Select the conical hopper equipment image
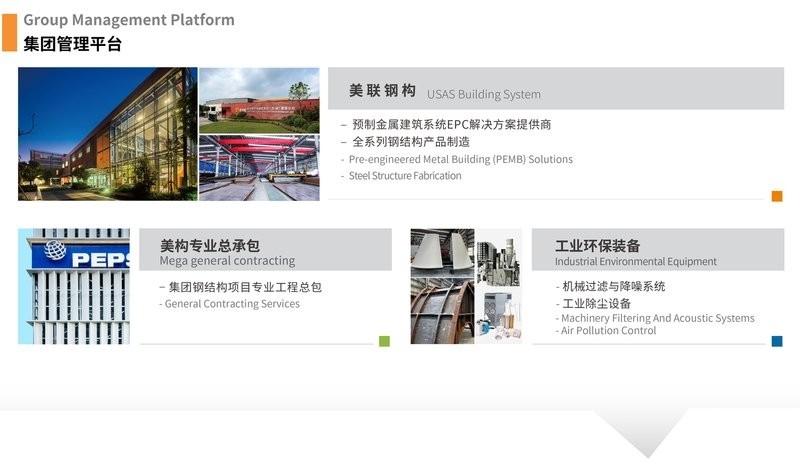 (442, 253)
